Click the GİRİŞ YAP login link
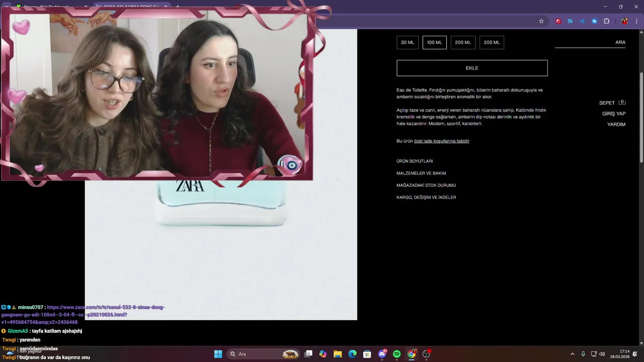This screenshot has height=362, width=644. (x=614, y=114)
